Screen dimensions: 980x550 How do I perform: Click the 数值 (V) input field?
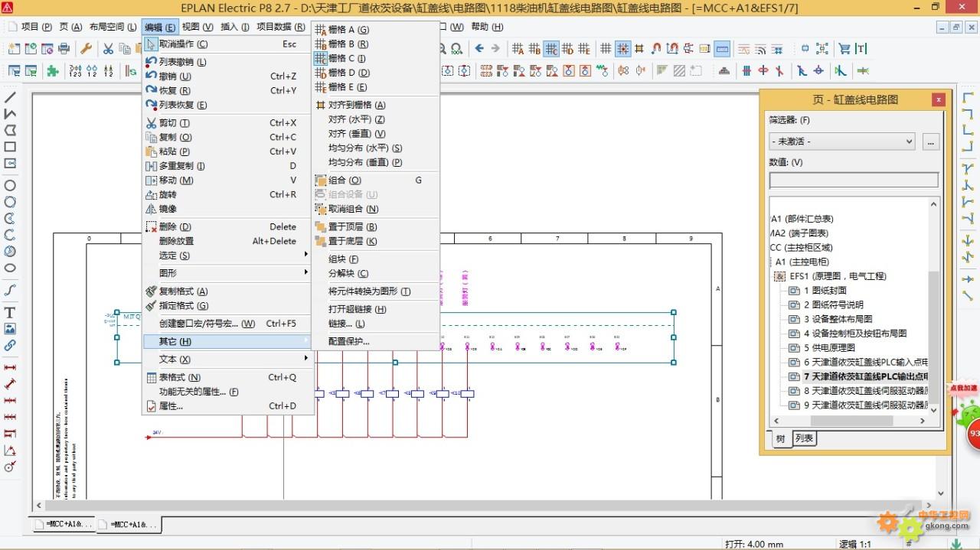[x=854, y=180]
